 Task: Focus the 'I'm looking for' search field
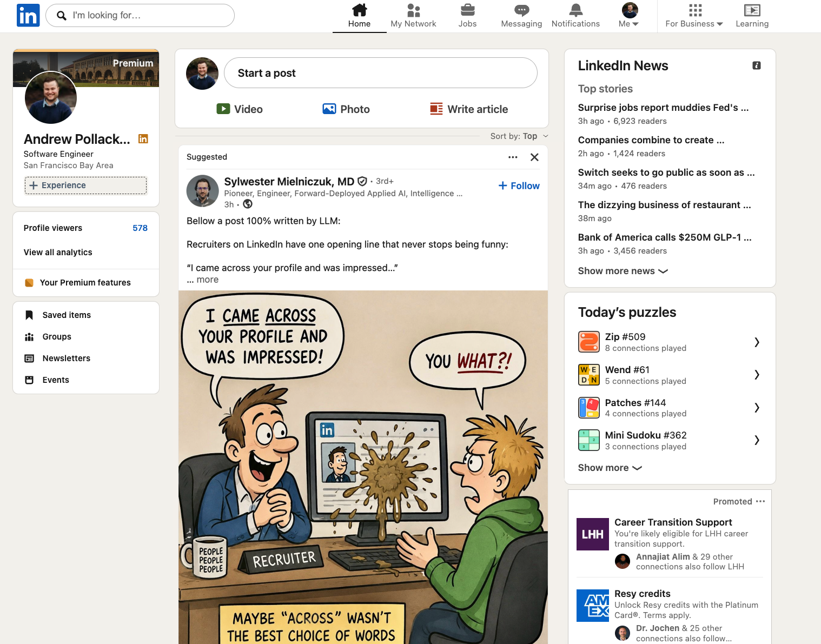pos(140,16)
